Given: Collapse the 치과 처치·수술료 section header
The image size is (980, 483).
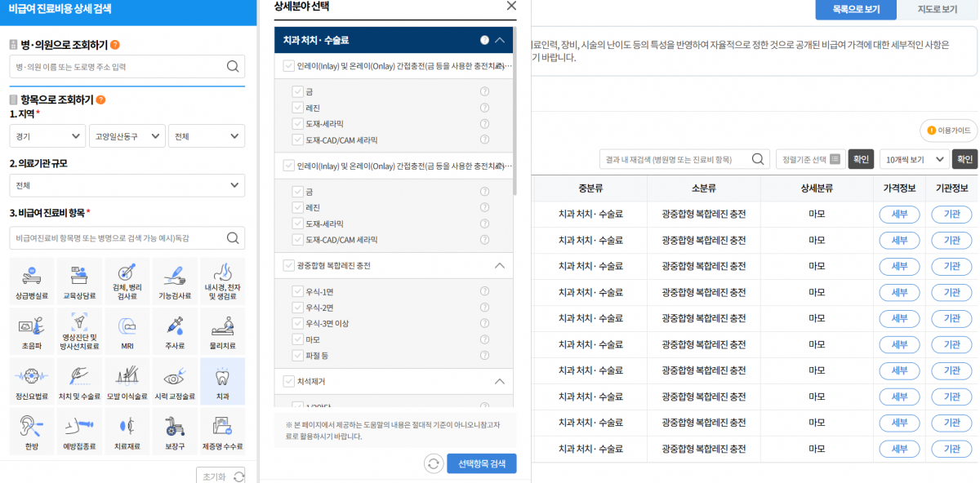Looking at the screenshot, I should pyautogui.click(x=500, y=39).
